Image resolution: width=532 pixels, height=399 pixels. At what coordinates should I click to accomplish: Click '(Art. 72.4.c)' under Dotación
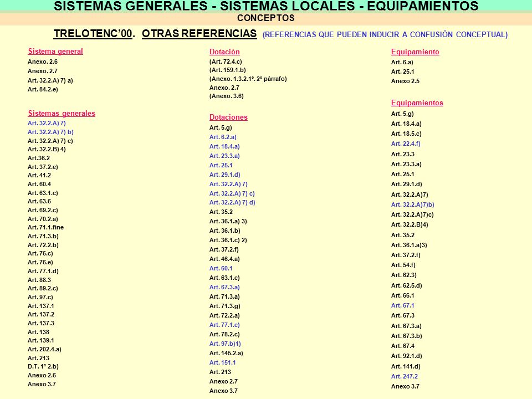[x=226, y=62]
